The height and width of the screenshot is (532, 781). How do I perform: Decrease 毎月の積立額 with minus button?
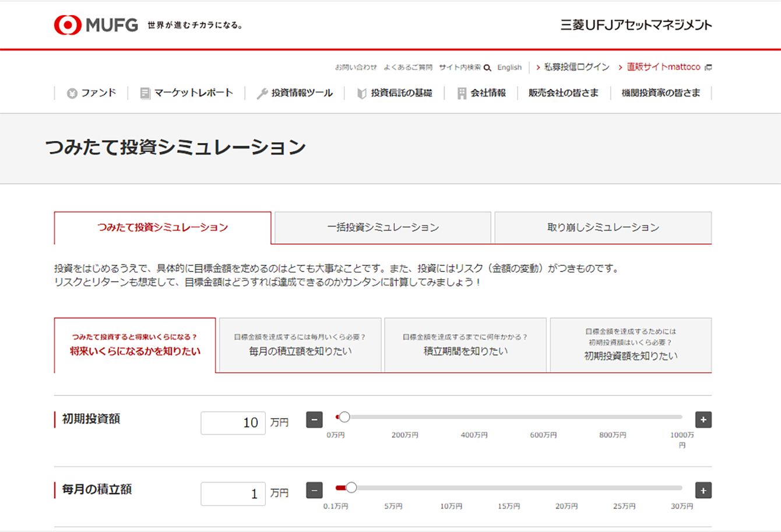pyautogui.click(x=314, y=491)
